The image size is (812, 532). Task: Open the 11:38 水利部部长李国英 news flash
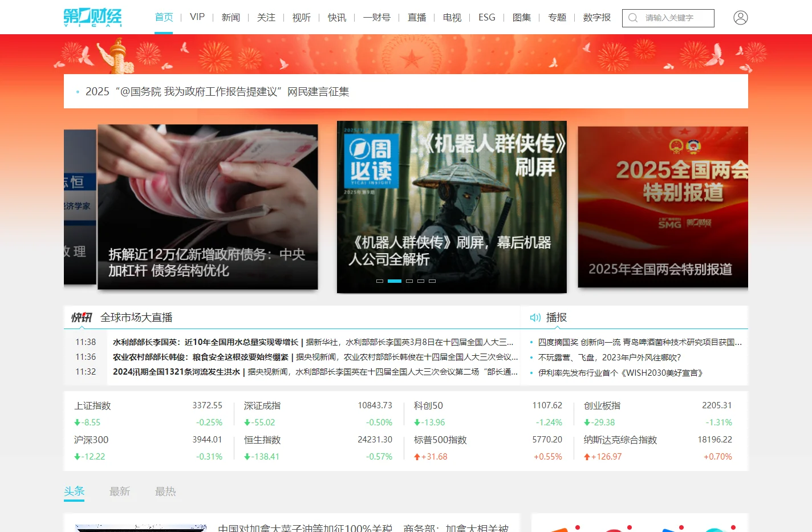pyautogui.click(x=313, y=342)
